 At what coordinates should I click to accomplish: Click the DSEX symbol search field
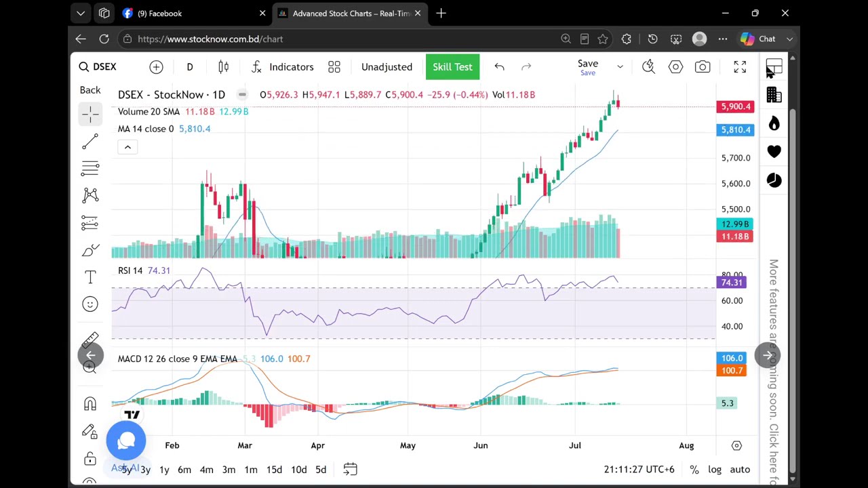98,66
